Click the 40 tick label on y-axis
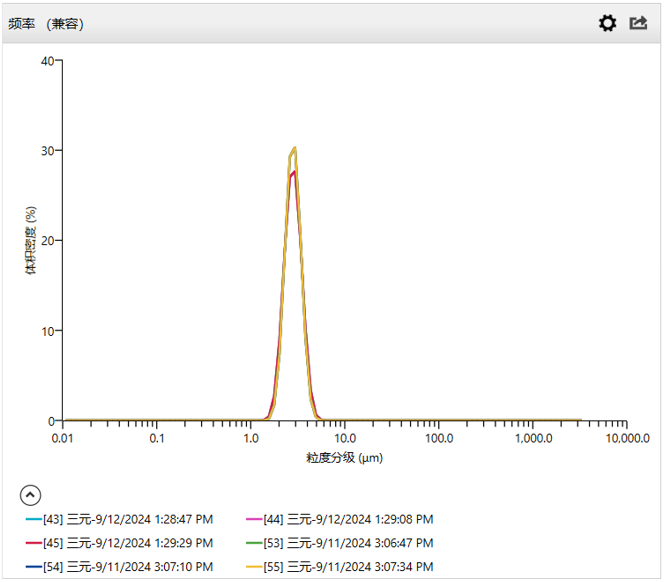 click(47, 60)
